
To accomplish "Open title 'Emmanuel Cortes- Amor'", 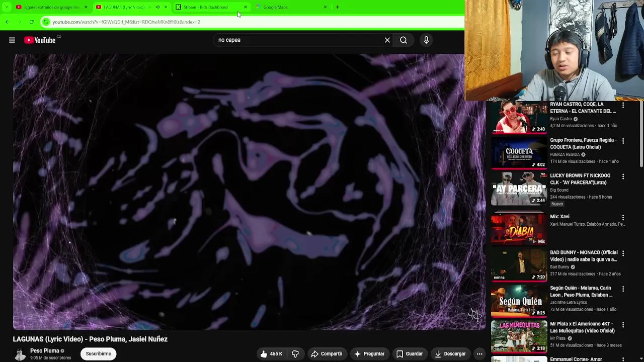I will 576,359.
